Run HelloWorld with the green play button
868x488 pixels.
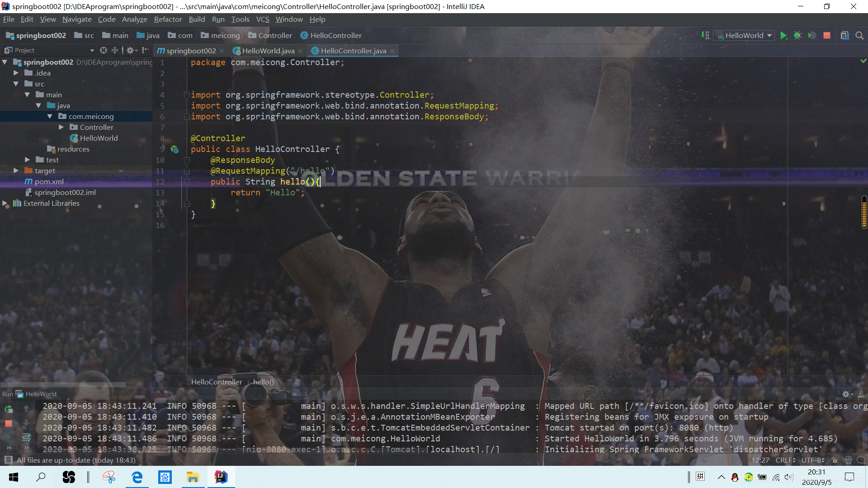783,35
